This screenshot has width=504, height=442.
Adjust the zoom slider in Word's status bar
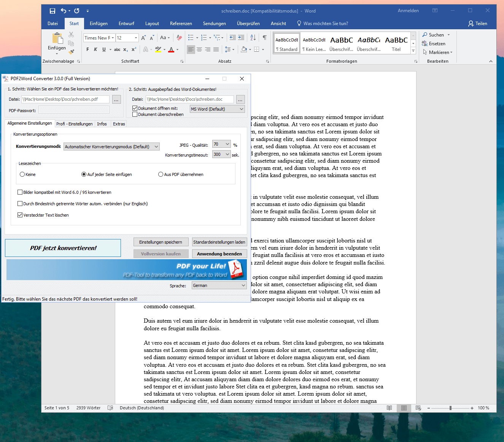pyautogui.click(x=450, y=408)
